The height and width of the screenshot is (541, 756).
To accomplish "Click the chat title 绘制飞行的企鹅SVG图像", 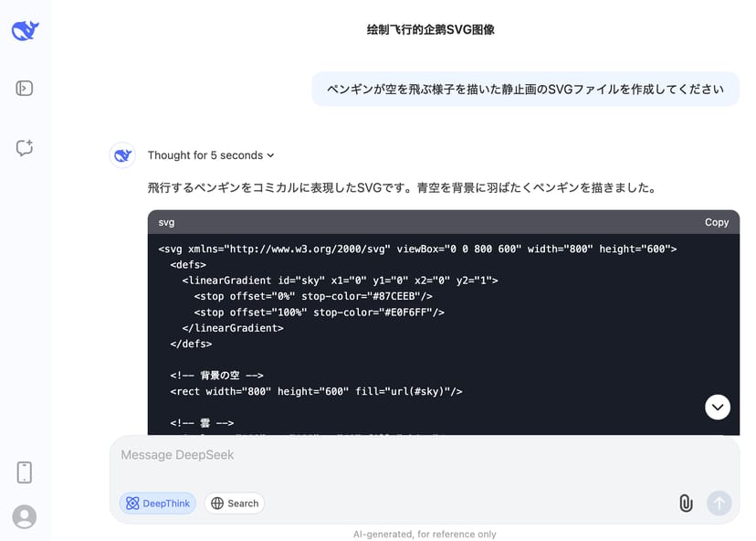I will pyautogui.click(x=430, y=29).
